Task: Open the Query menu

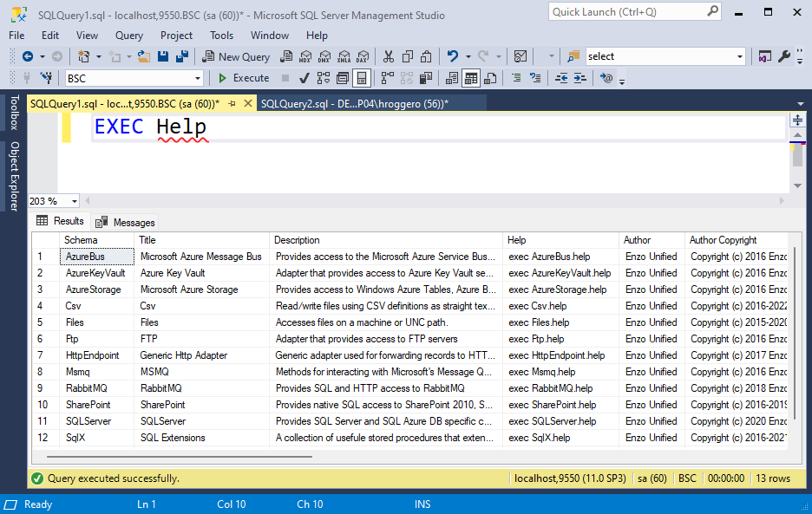Action: pos(129,36)
